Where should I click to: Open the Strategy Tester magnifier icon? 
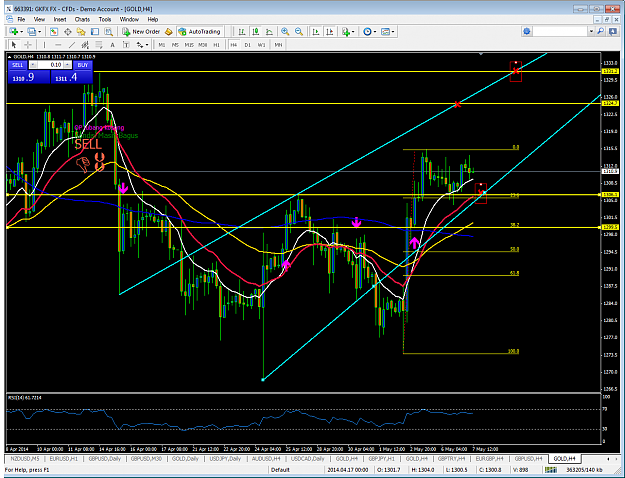pos(108,31)
